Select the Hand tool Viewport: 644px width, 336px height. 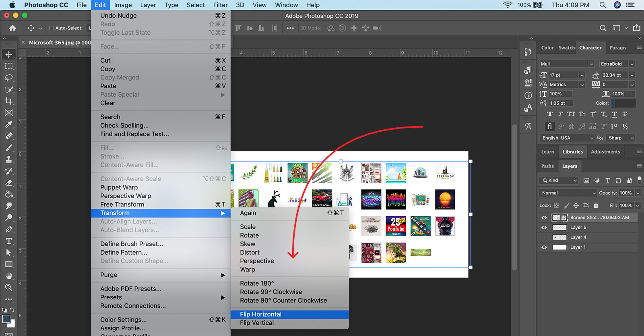9,276
